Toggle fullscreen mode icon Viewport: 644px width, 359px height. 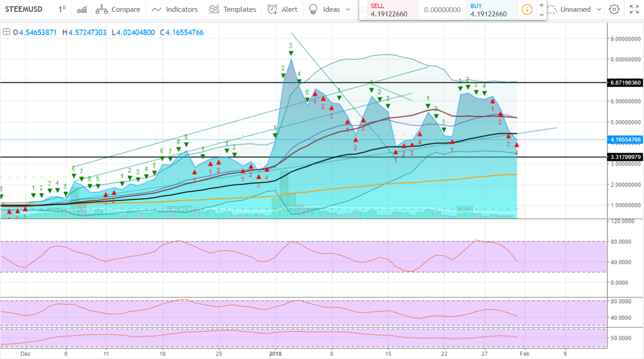[x=634, y=9]
